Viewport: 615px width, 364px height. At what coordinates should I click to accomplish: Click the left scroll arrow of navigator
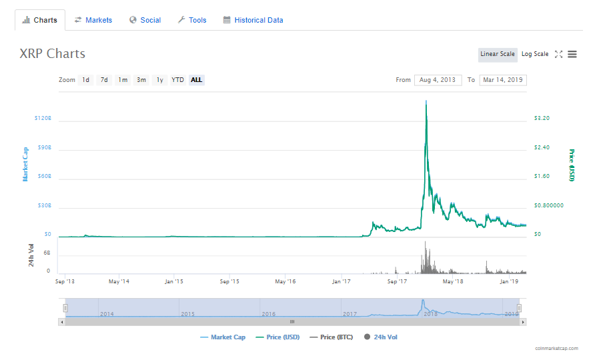pyautogui.click(x=61, y=322)
